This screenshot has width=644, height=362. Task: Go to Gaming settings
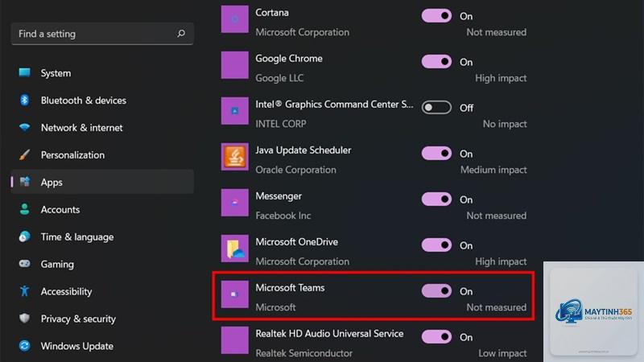[102, 264]
